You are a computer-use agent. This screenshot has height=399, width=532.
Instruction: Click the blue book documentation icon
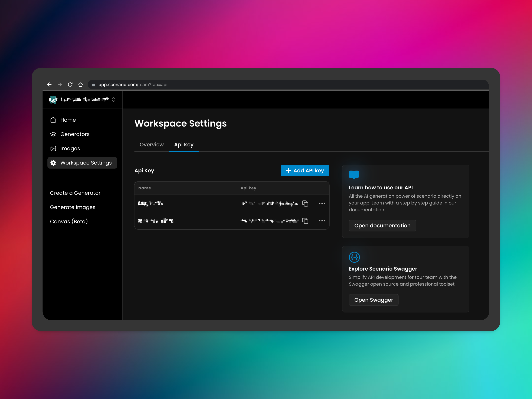tap(354, 175)
